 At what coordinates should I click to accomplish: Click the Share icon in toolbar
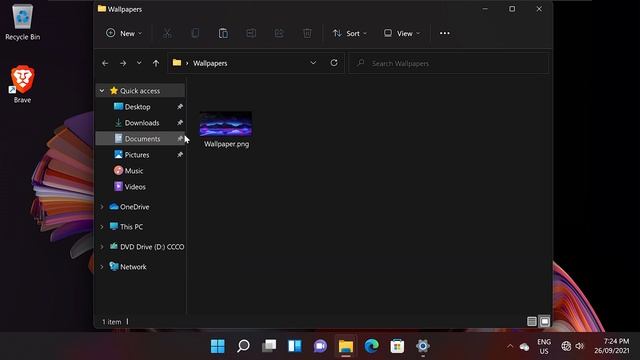(x=279, y=33)
